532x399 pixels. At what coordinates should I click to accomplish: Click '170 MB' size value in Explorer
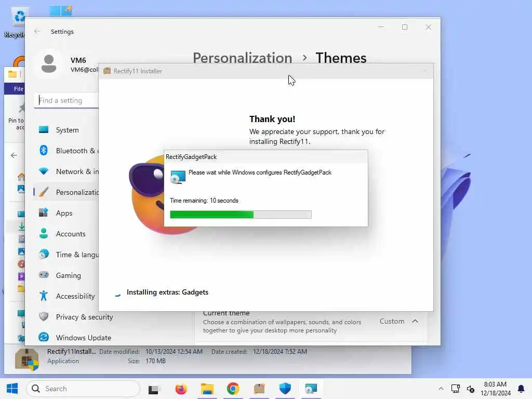155,361
